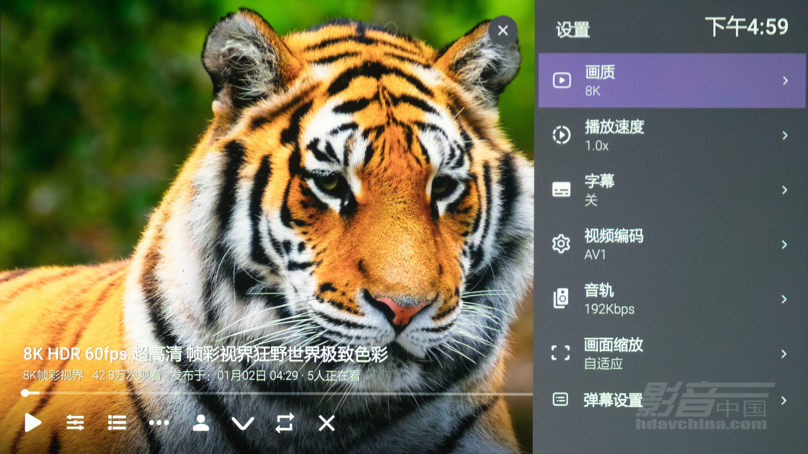Click the 音轨 speaker icon
Screen dimensions: 808x454
[561, 298]
